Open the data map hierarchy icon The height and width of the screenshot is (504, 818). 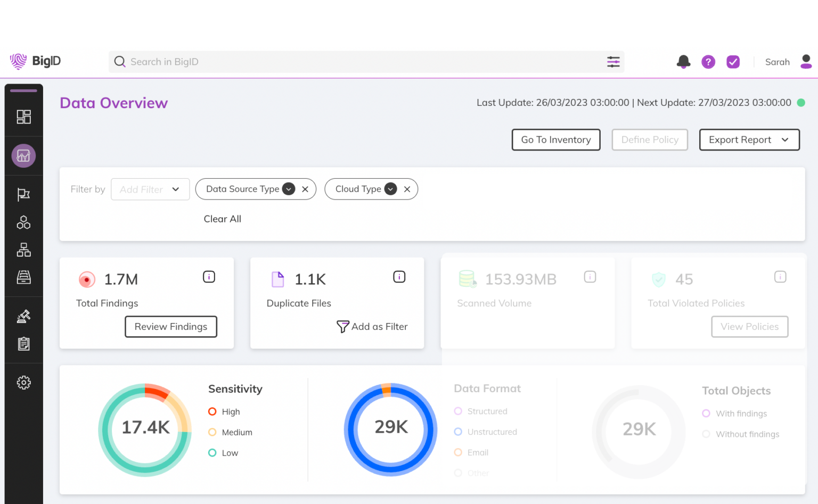point(23,250)
